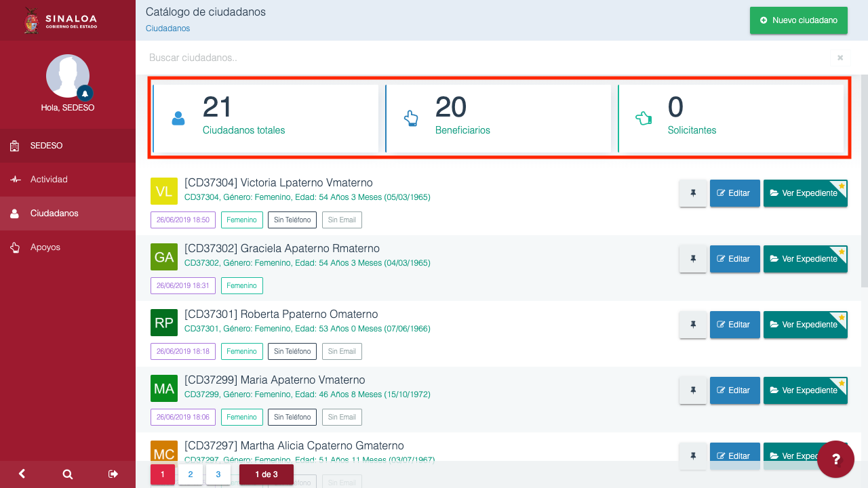The height and width of the screenshot is (488, 868).
Task: Pin citizen CD37297 Martha Alicia Cpaterno
Action: (x=693, y=455)
